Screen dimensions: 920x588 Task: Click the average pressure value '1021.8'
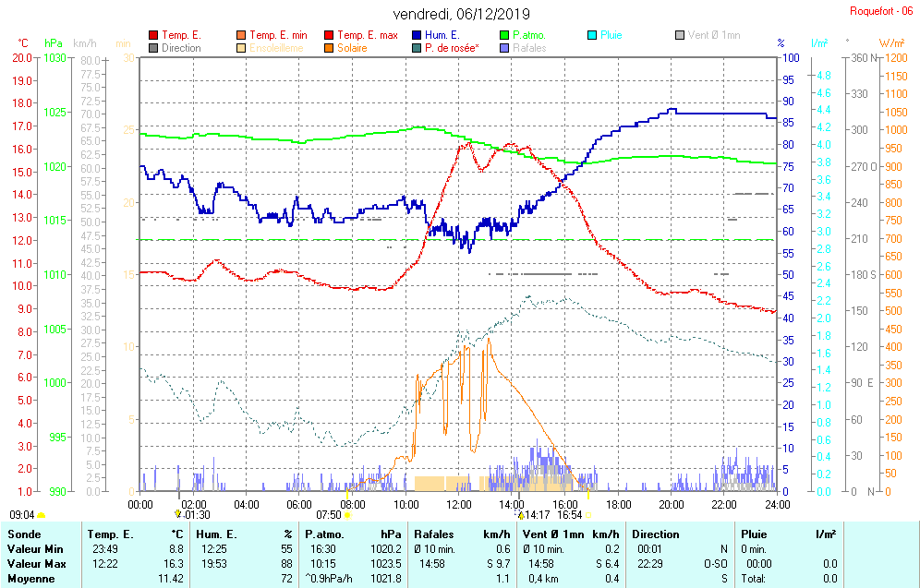tap(385, 579)
